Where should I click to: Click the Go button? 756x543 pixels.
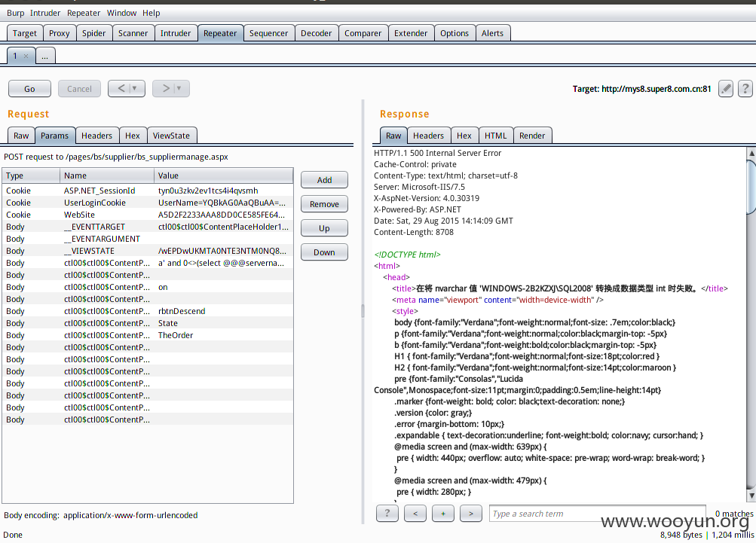[x=29, y=89]
